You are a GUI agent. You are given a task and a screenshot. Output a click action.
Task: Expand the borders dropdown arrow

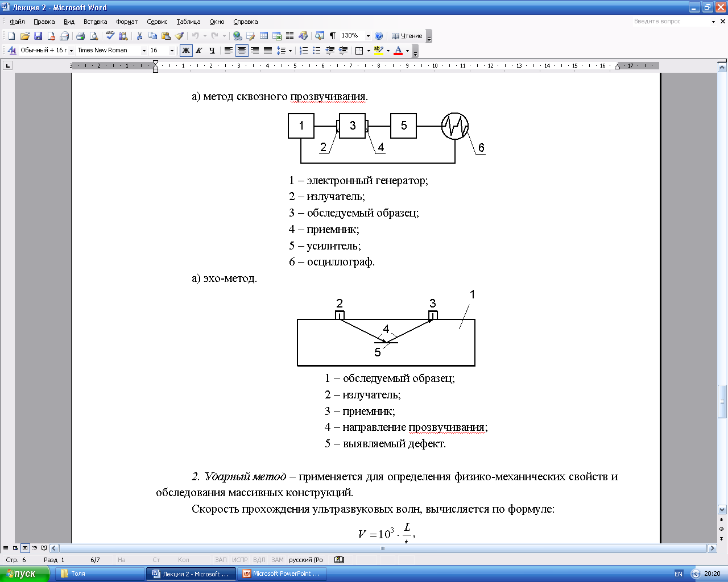[369, 51]
